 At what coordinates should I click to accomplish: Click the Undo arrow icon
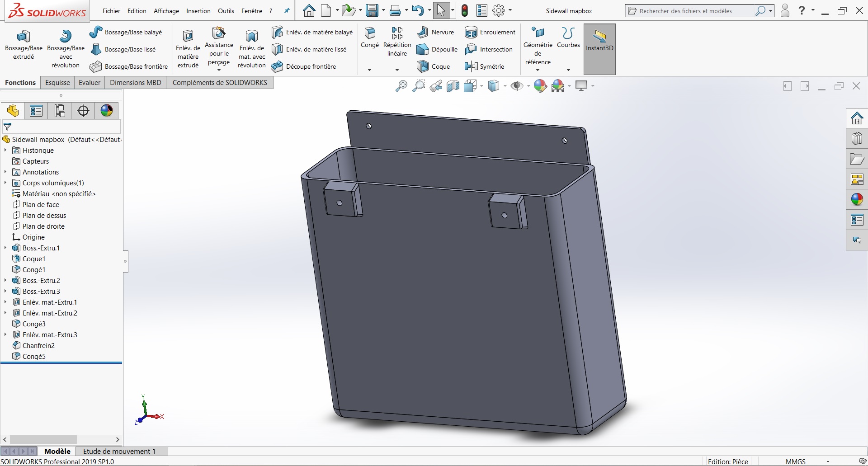tap(418, 10)
